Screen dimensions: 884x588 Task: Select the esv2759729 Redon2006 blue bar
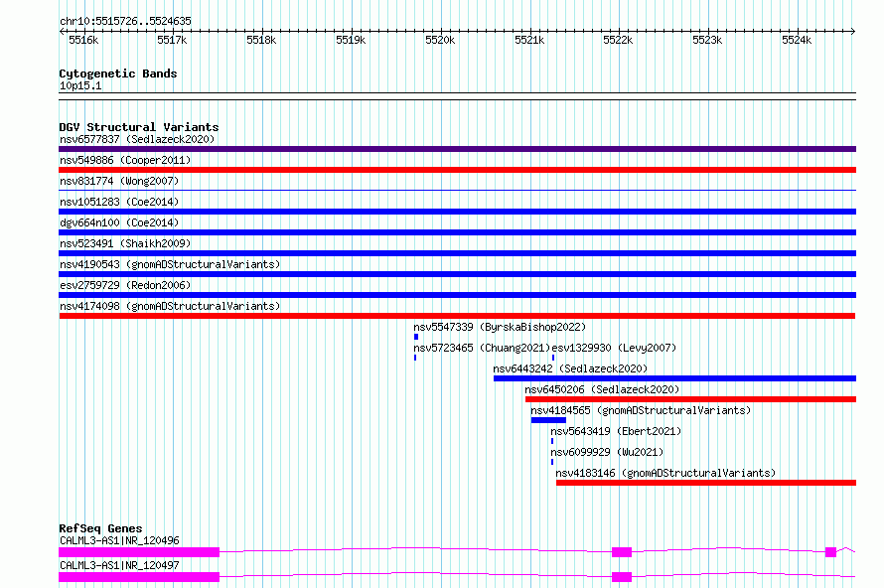click(x=457, y=295)
